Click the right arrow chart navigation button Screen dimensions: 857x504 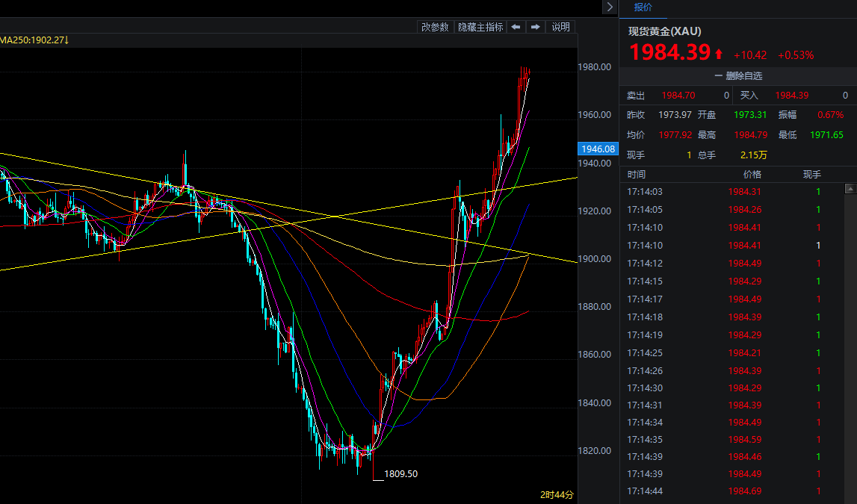click(536, 27)
